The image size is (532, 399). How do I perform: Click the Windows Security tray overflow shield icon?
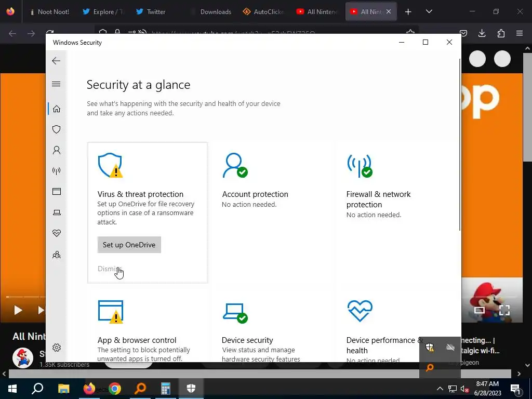430,347
